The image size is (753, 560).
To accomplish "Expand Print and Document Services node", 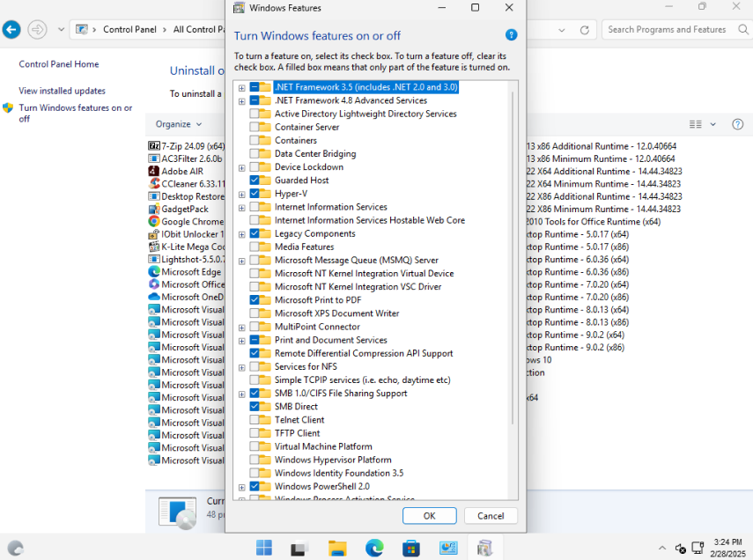I will [x=241, y=341].
